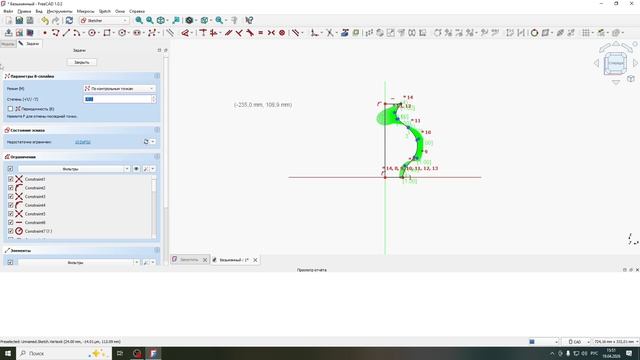640x360 pixels.
Task: Toggle the Periodicity checkbox
Action: (10, 109)
